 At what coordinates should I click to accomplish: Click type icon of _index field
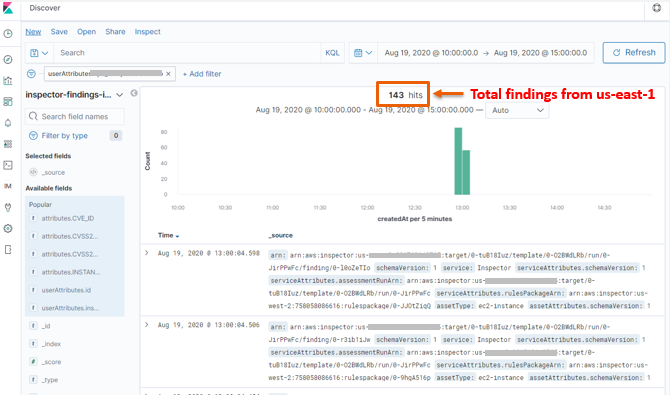(x=33, y=344)
